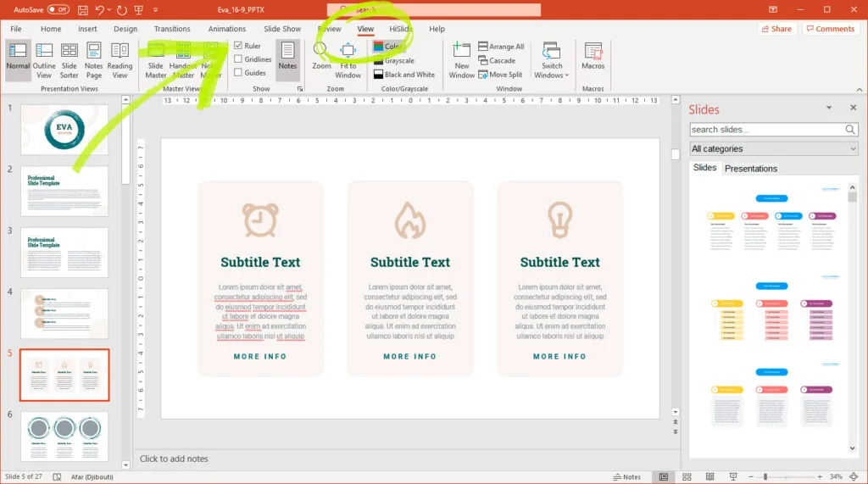Image resolution: width=868 pixels, height=484 pixels.
Task: Open Notes Page view
Action: [93, 60]
